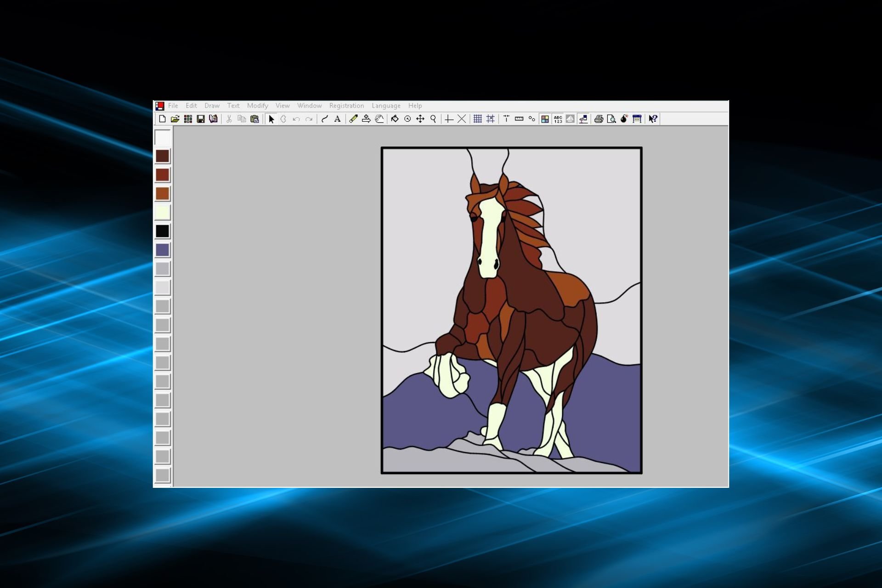Click the stamp with arrow icon
882x588 pixels.
pos(366,119)
